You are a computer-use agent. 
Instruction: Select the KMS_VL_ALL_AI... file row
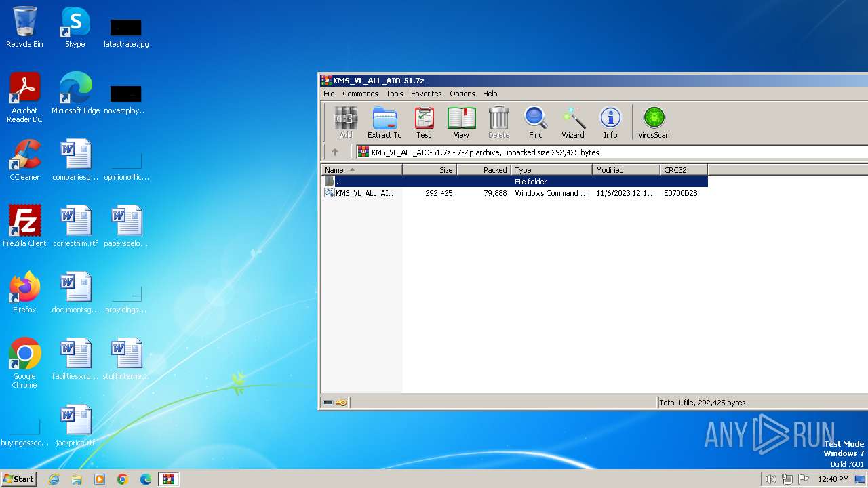[x=515, y=193]
